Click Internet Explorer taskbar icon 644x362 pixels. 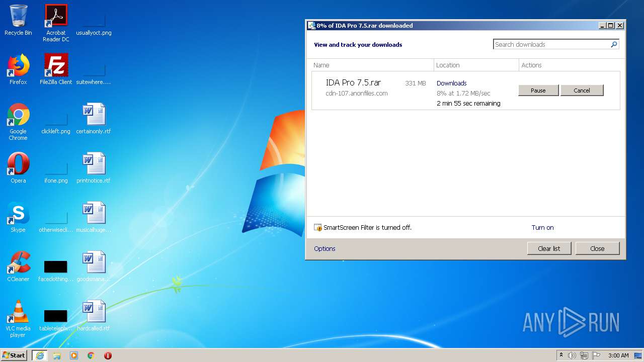(40, 355)
